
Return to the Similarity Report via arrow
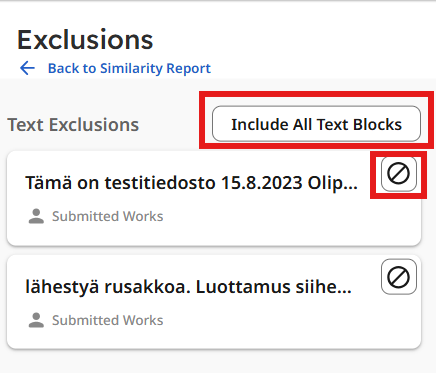pos(27,68)
